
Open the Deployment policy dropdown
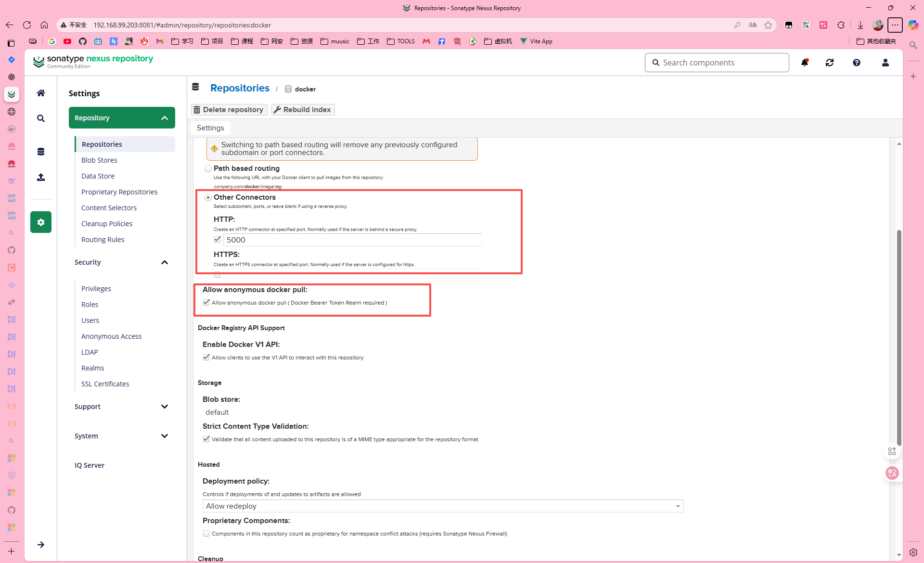click(442, 506)
